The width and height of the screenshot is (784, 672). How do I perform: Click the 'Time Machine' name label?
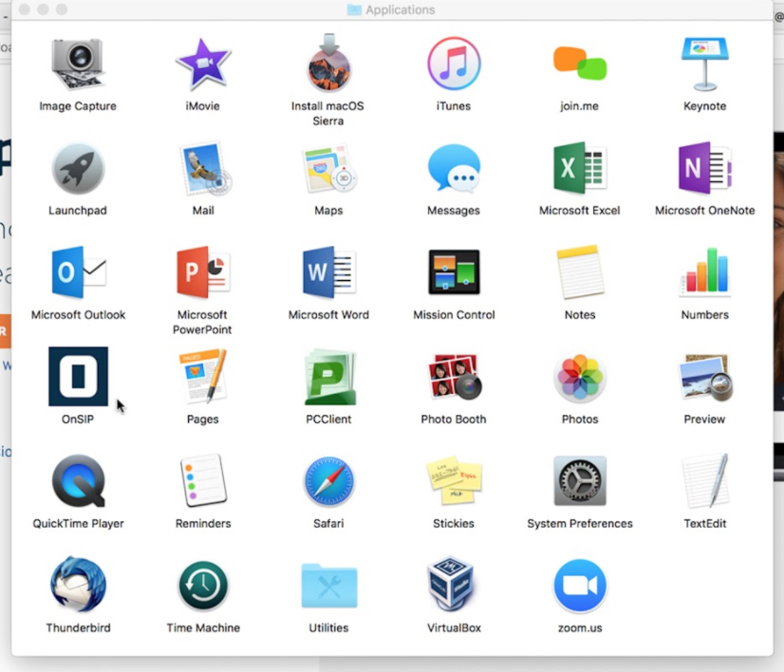pyautogui.click(x=203, y=628)
